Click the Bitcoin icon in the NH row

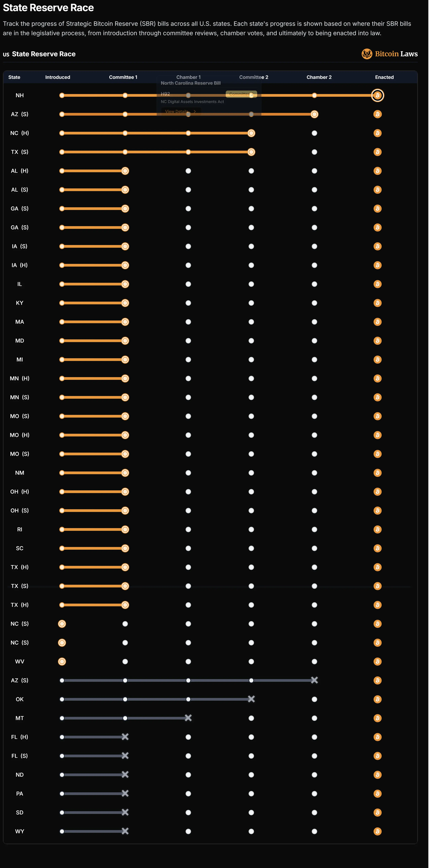(x=377, y=95)
